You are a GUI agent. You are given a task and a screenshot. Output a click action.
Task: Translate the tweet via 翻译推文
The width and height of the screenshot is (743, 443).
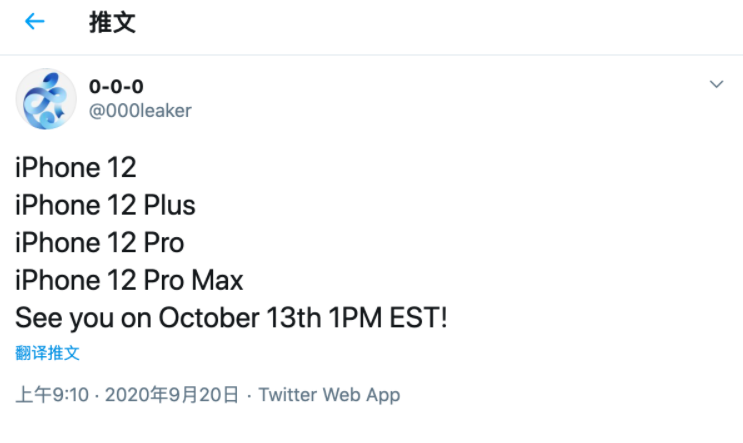pyautogui.click(x=47, y=353)
